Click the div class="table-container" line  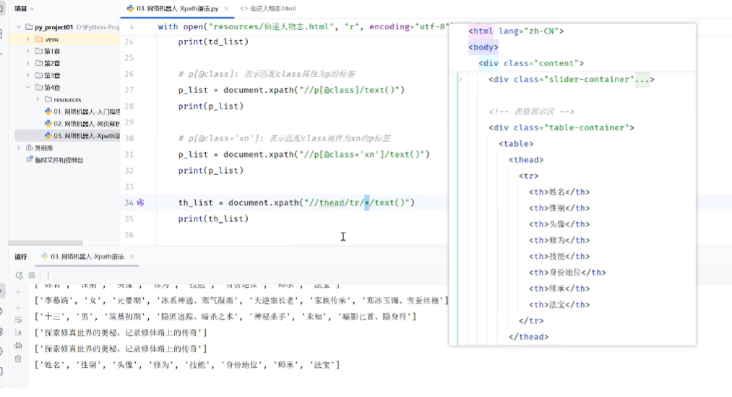pos(562,128)
